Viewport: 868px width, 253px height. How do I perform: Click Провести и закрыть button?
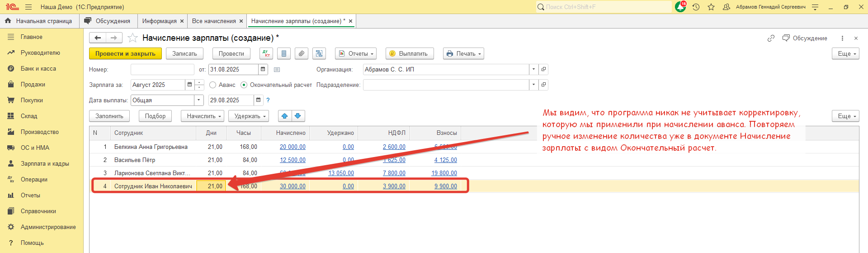[125, 53]
